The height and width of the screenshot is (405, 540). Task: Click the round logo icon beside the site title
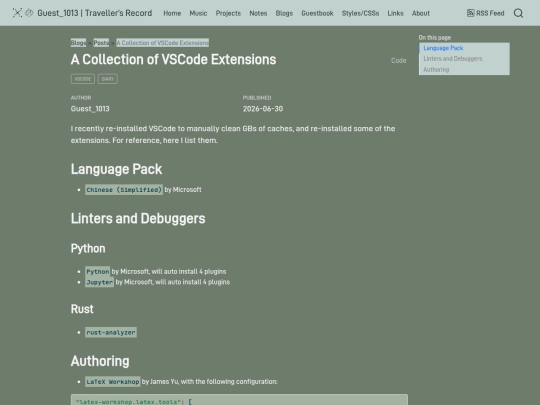pos(29,13)
